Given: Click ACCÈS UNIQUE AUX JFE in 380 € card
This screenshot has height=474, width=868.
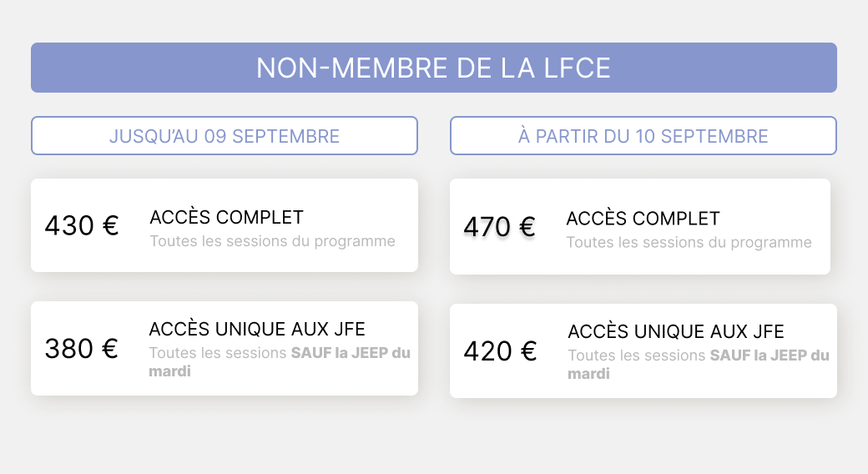Looking at the screenshot, I should (257, 329).
